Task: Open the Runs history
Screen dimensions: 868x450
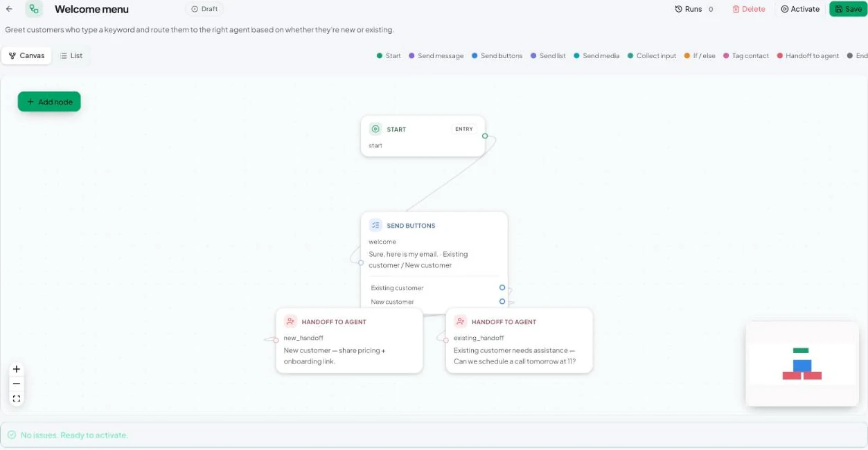Action: [694, 9]
